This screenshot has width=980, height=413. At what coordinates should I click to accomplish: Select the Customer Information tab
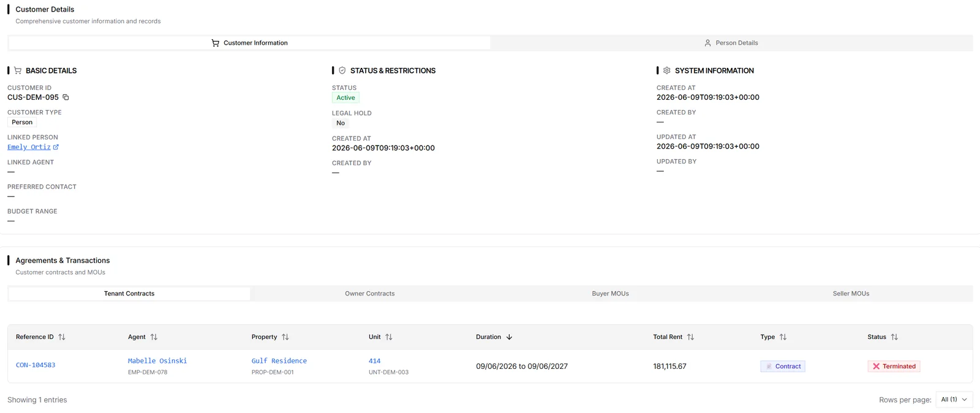coord(249,43)
